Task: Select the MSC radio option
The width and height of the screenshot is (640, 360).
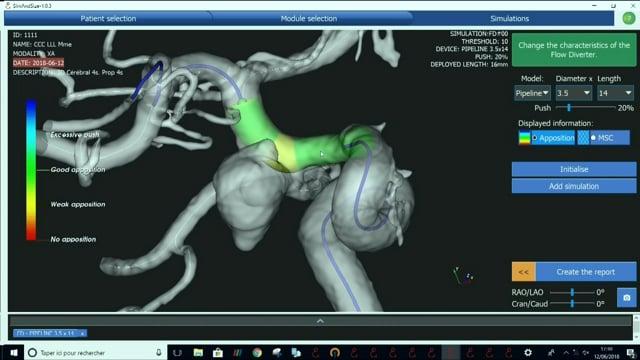Action: (593, 138)
